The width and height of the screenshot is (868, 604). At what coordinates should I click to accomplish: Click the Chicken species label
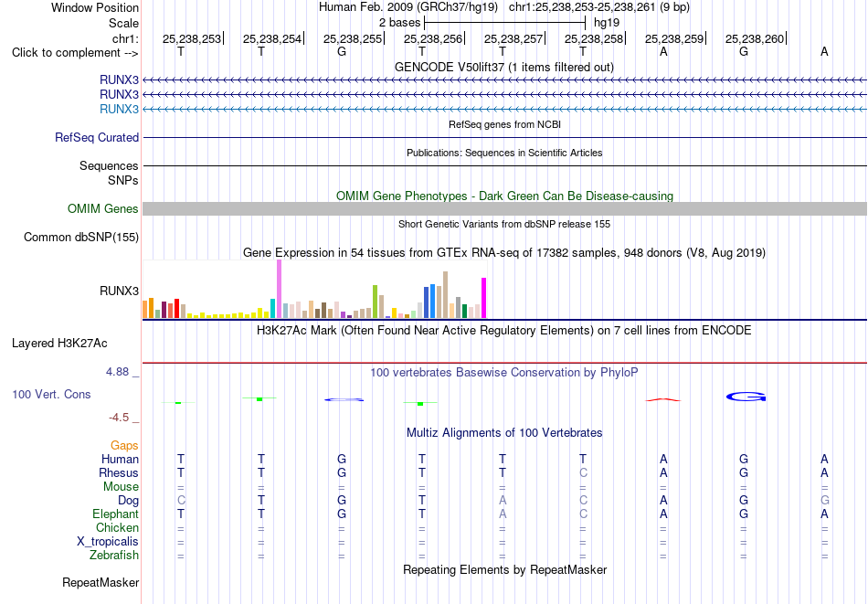[117, 527]
